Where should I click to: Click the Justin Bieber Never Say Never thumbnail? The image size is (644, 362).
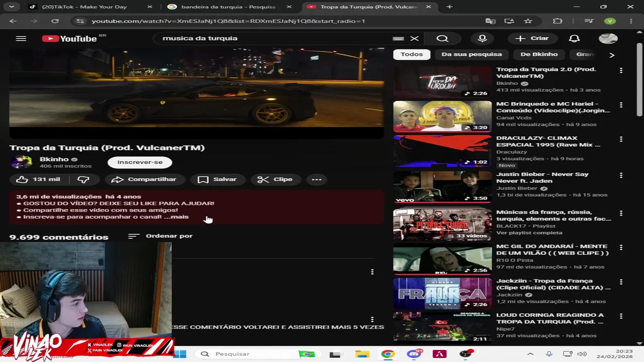point(442,187)
